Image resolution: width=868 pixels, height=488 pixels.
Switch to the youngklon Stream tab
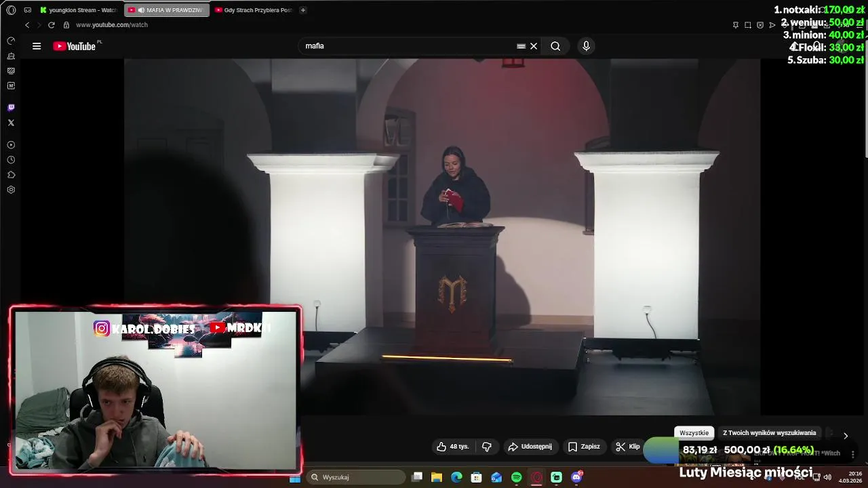[79, 10]
